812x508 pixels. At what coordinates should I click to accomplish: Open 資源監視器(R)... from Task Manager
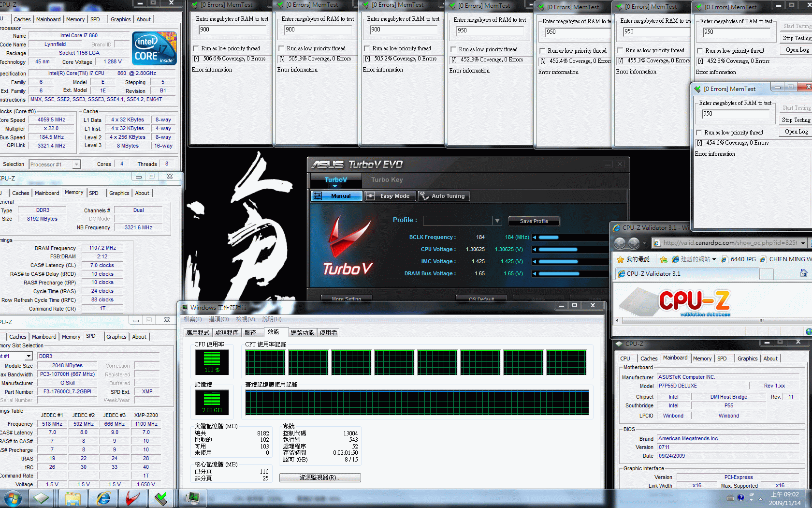point(320,478)
